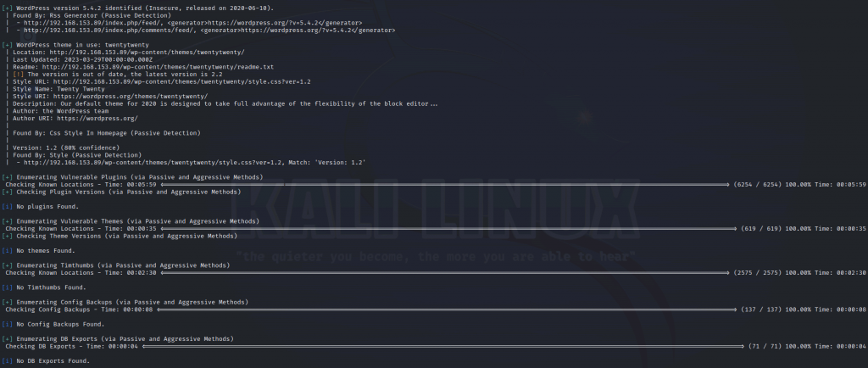Click "No plugins Found." message
Viewport: 868px width, 368px height.
41,206
